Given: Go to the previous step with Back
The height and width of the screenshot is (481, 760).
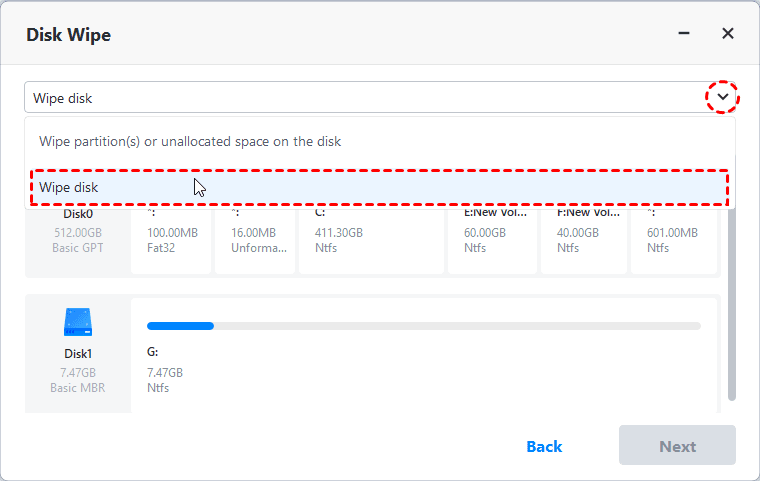Looking at the screenshot, I should point(544,446).
